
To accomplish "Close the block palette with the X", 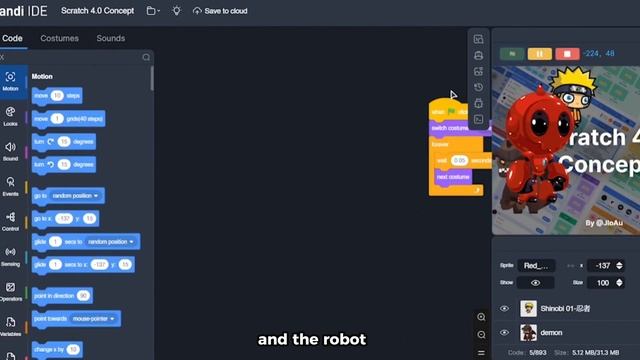I will coord(2,57).
